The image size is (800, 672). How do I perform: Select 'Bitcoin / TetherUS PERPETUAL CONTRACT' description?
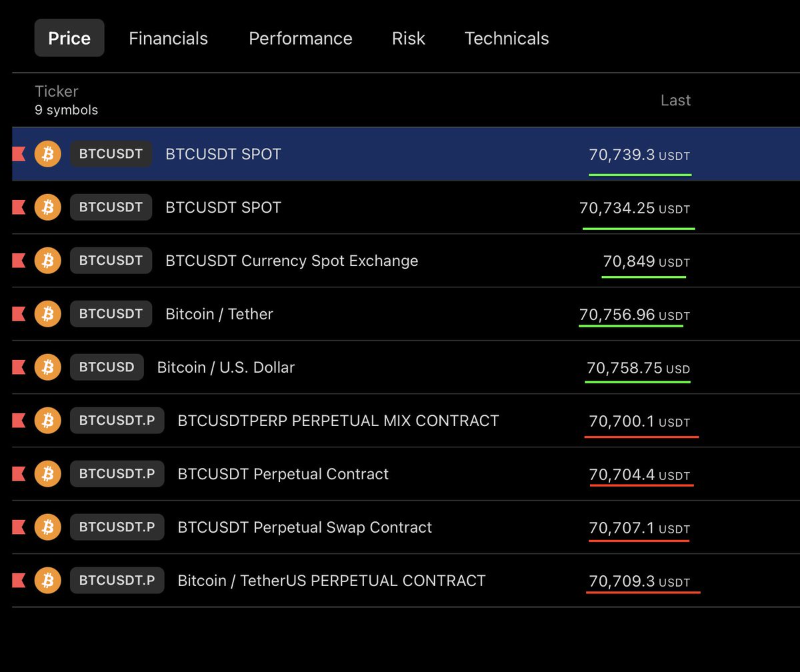click(x=331, y=581)
